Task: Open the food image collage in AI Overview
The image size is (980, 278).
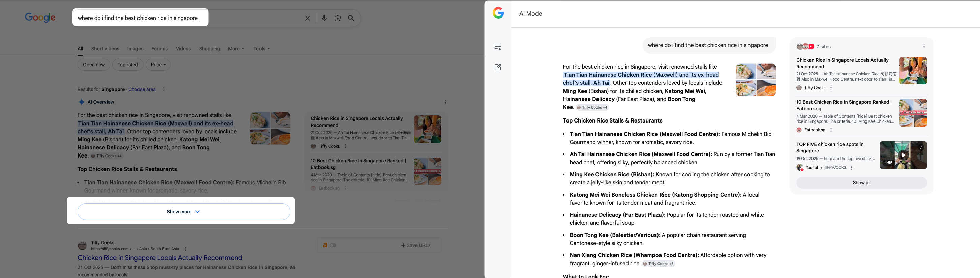Action: click(x=270, y=128)
